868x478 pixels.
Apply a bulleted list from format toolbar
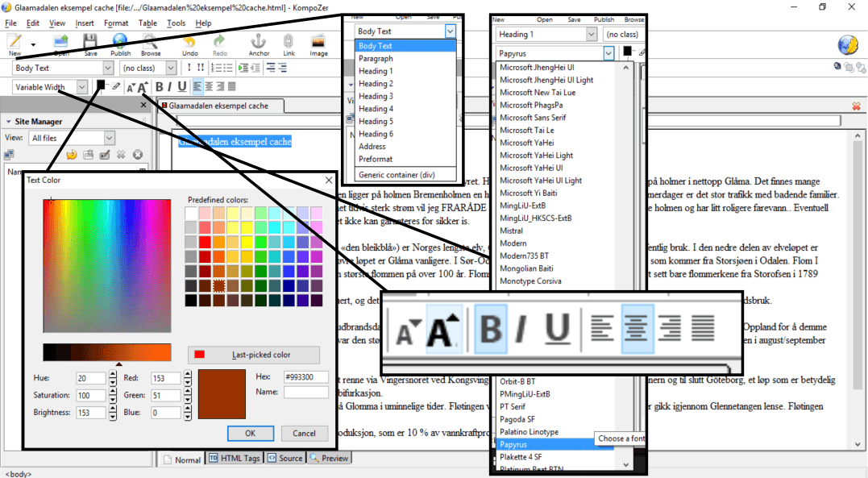pos(227,69)
